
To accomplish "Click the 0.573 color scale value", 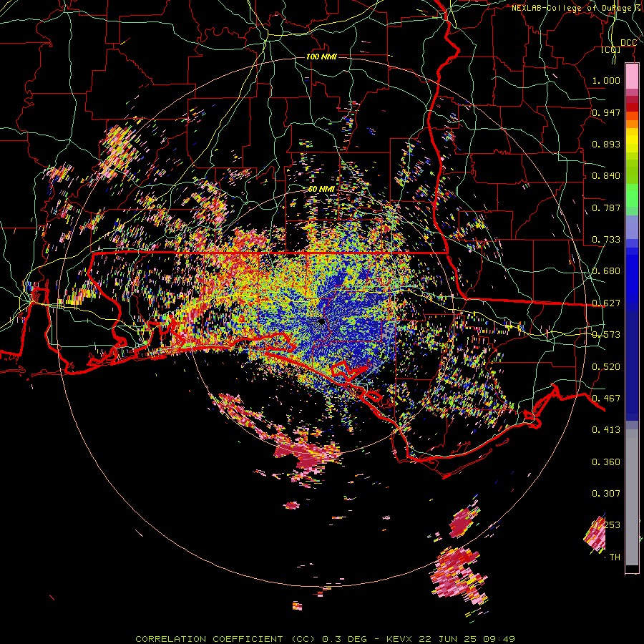I will tap(606, 335).
